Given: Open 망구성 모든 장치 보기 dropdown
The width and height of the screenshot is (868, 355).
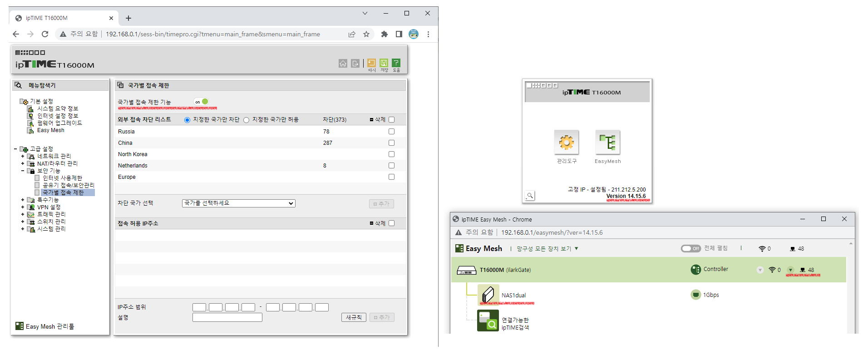Looking at the screenshot, I should coord(547,249).
